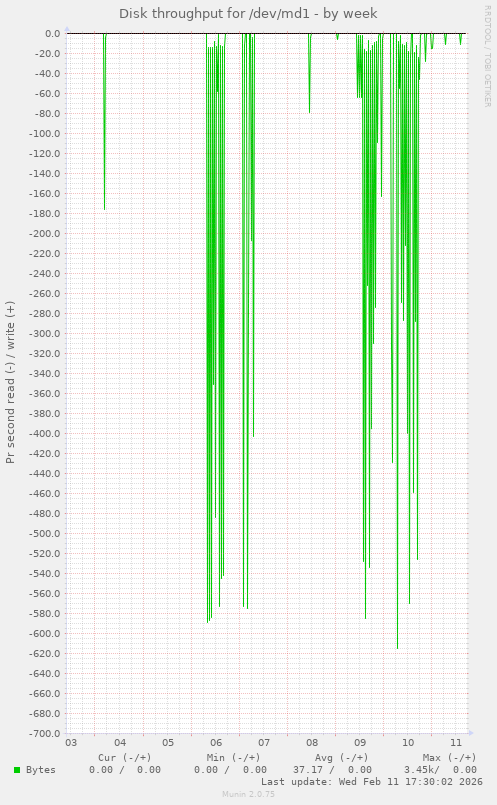This screenshot has width=497, height=805.
Task: Click the x-axis day label '04'
Action: [120, 743]
